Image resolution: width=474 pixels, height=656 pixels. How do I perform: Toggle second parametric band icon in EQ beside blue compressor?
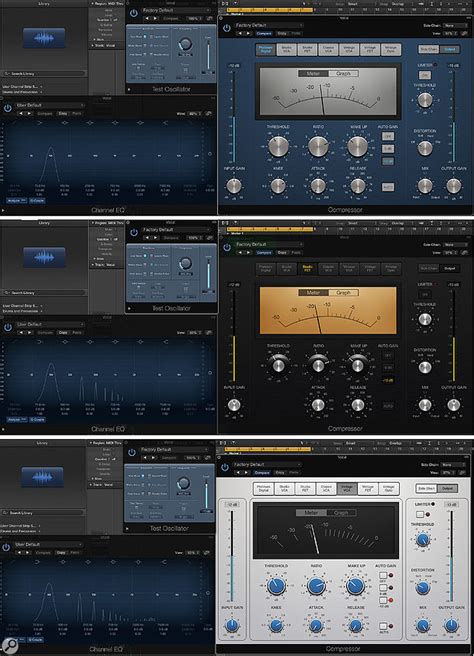click(x=90, y=123)
